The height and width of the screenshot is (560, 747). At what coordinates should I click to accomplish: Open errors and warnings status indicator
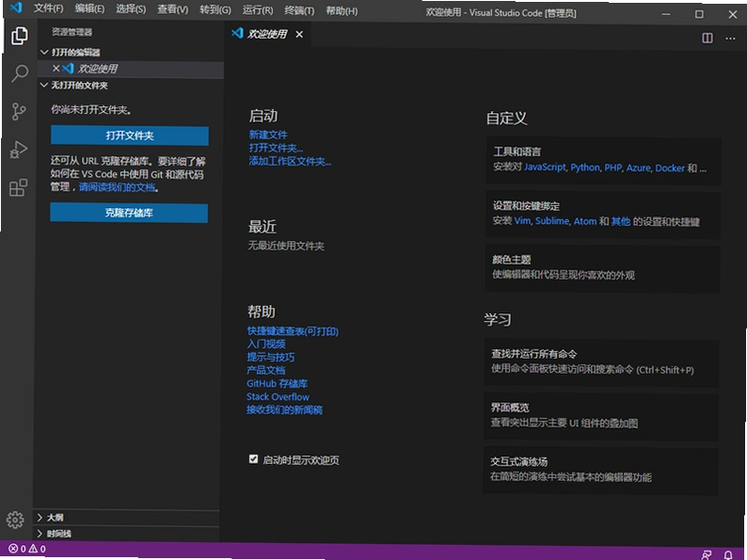27,549
